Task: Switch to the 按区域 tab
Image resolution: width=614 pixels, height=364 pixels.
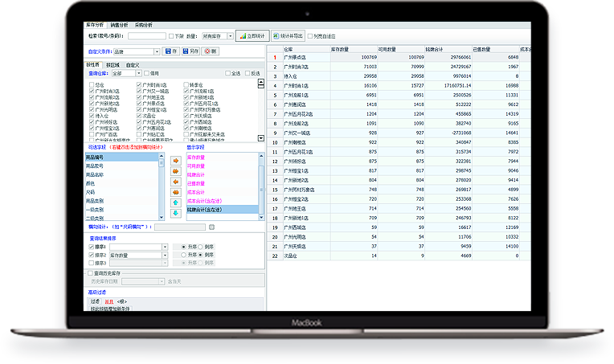Action: [113, 64]
